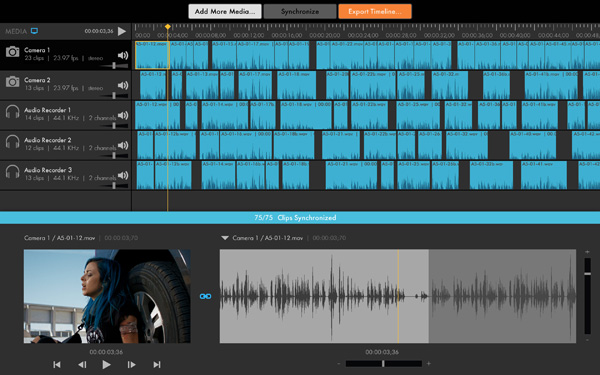Mute the Audio Recorder 2 track speaker
Screen dimensions: 600x375
pos(123,145)
